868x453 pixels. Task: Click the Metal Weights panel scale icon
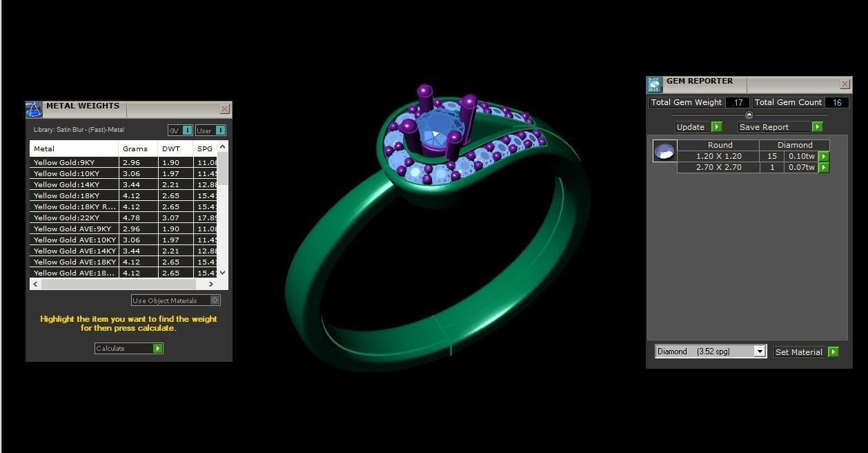pos(34,109)
